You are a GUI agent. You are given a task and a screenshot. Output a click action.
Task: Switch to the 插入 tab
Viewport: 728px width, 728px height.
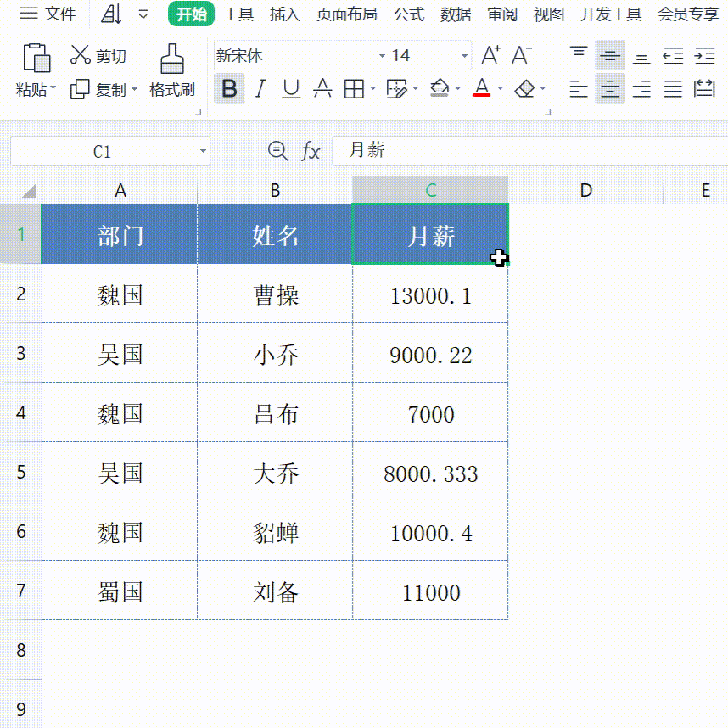[284, 14]
